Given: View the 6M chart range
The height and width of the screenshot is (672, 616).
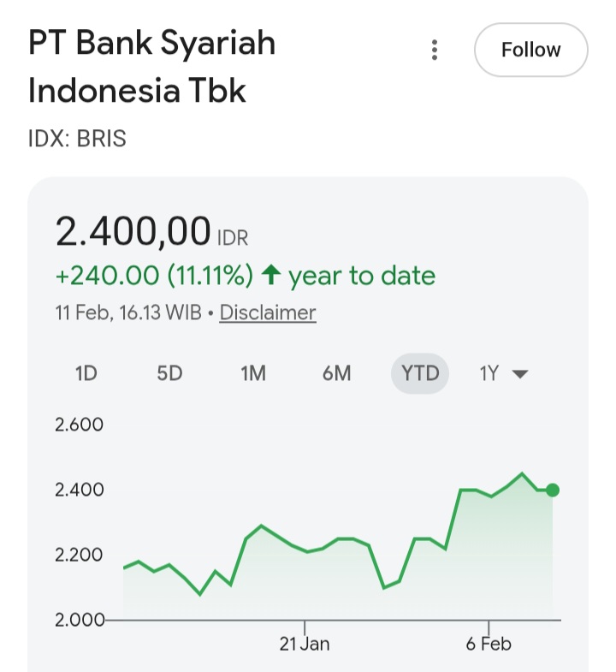Looking at the screenshot, I should 336,374.
